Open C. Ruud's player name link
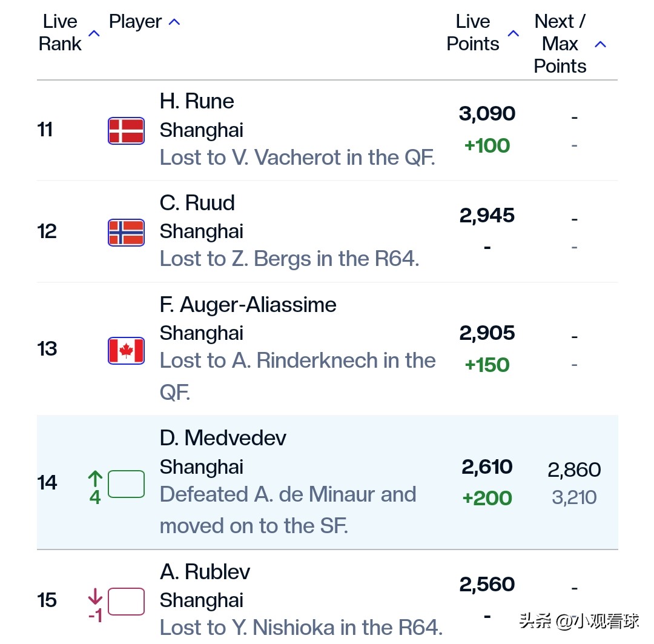Image resolution: width=654 pixels, height=644 pixels. click(x=197, y=203)
